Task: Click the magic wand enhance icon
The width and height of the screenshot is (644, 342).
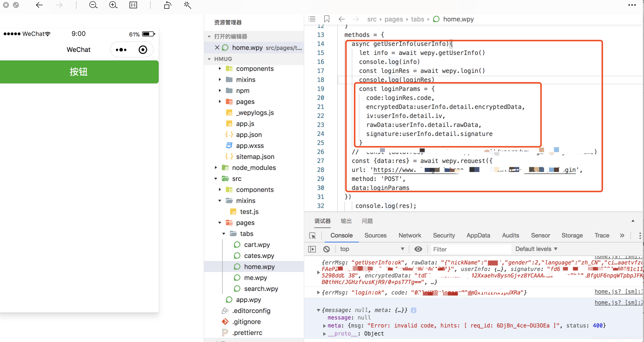Action: (x=187, y=5)
